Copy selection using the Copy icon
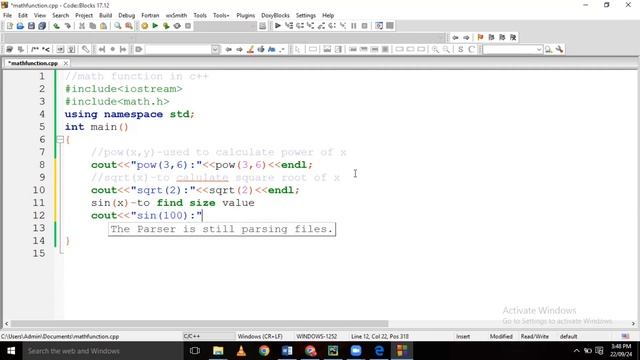 point(93,26)
